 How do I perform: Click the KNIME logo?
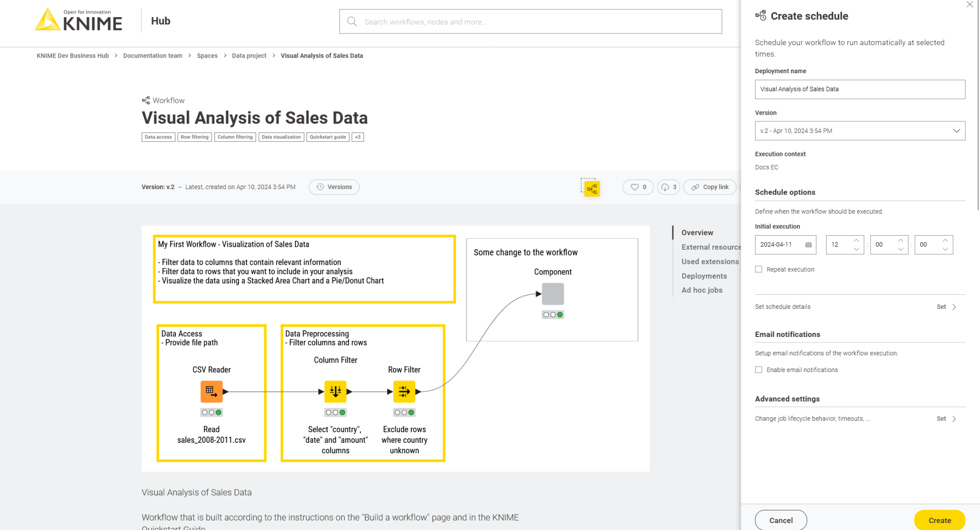coord(79,21)
